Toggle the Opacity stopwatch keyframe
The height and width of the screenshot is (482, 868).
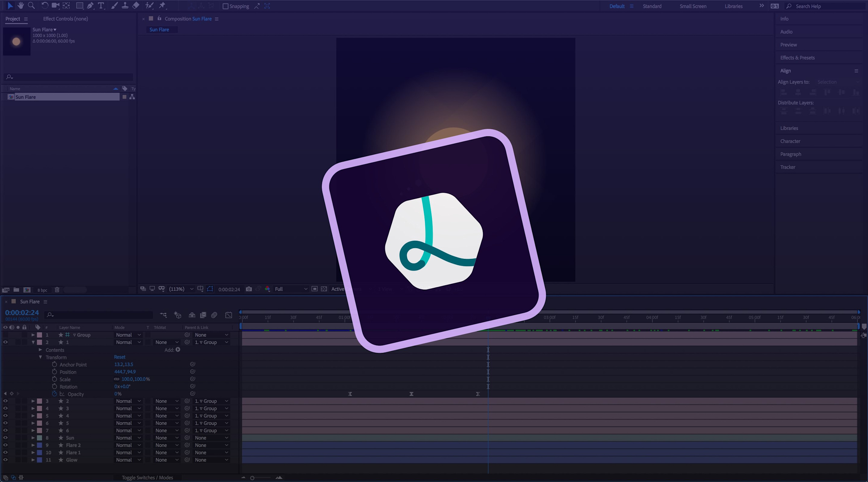click(55, 394)
